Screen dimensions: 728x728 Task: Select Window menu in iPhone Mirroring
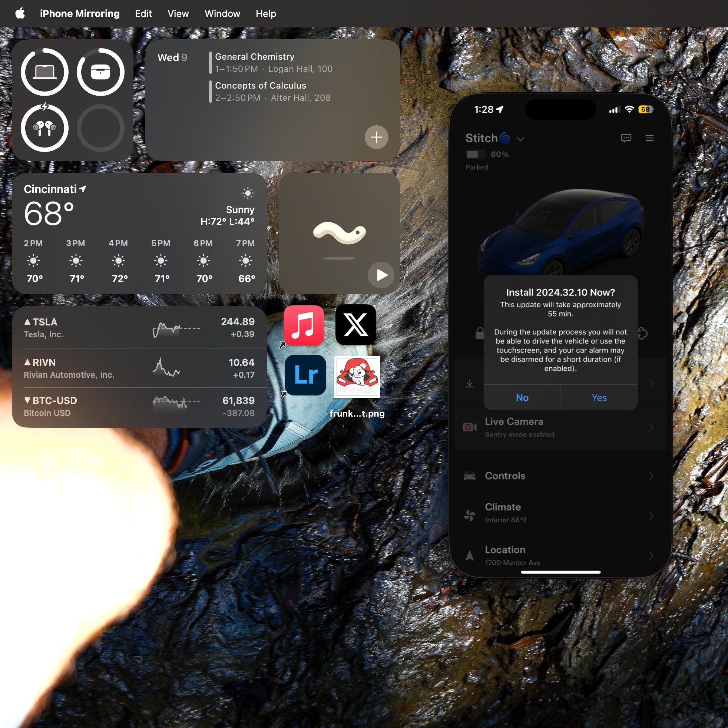(222, 13)
